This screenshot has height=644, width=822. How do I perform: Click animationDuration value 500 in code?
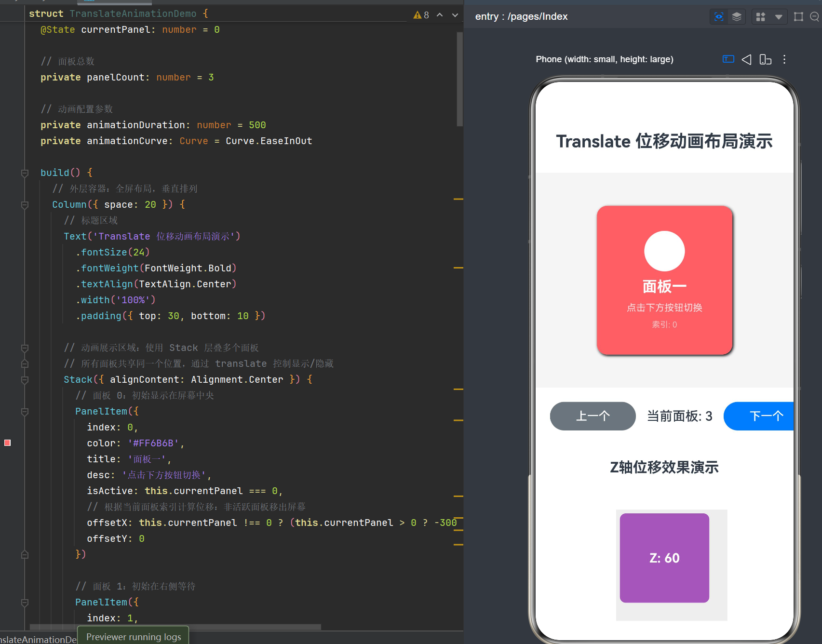coord(257,125)
